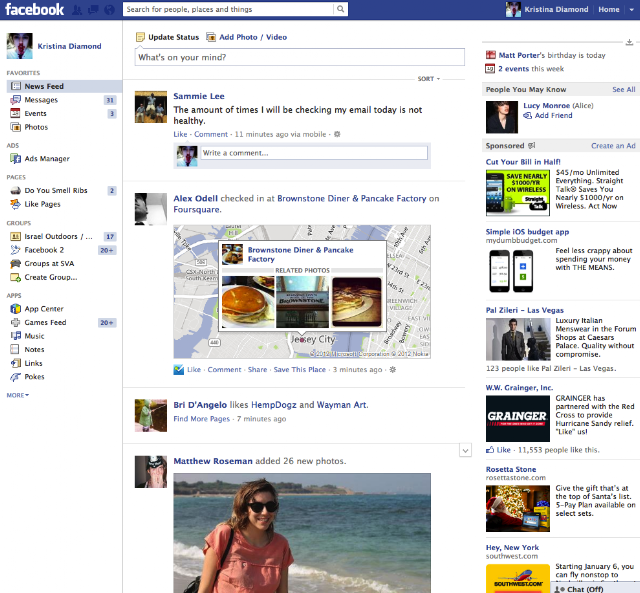This screenshot has height=593, width=640.
Task: Click the App Center icon
Action: (x=16, y=309)
